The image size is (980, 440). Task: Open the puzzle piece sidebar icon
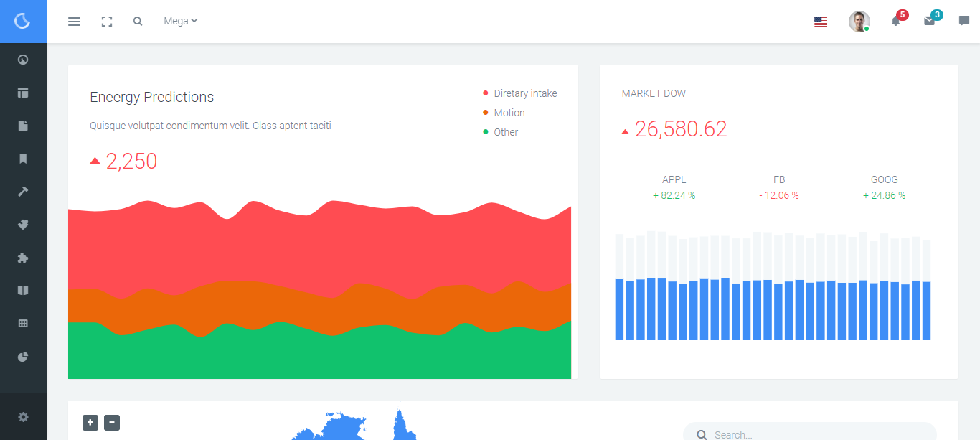[23, 258]
